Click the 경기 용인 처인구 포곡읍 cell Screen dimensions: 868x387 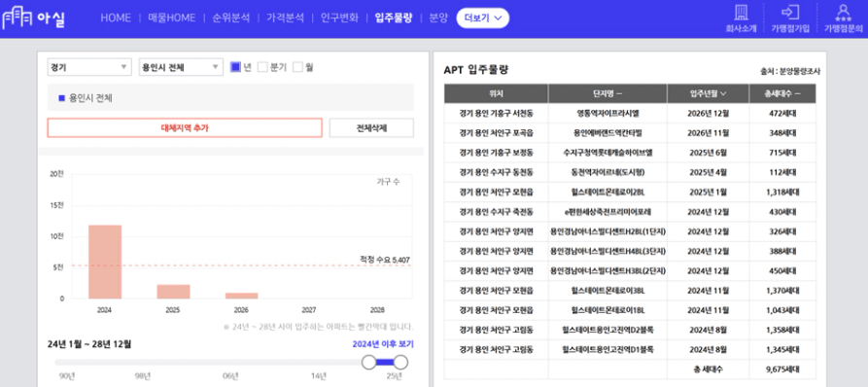pos(496,133)
